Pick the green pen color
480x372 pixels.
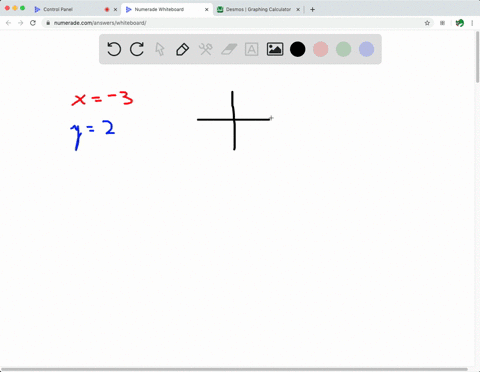[x=343, y=49]
